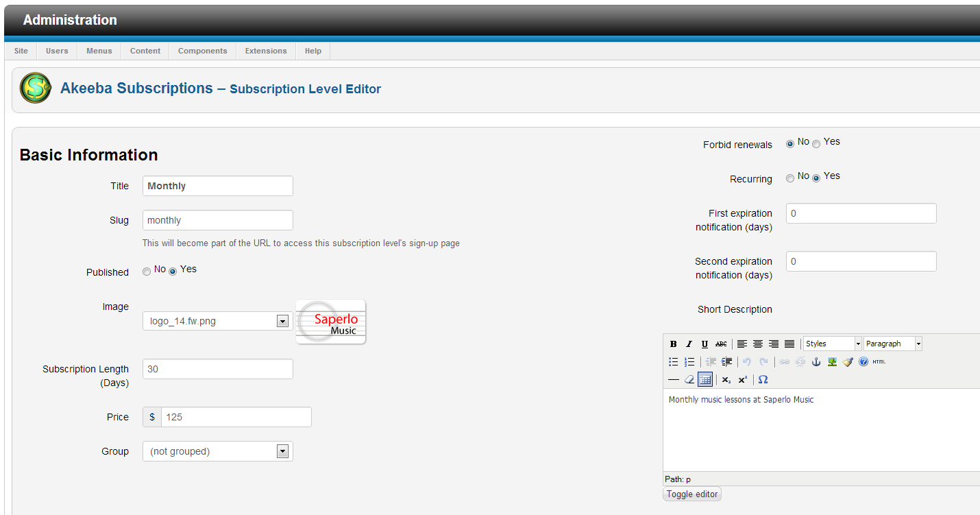Image resolution: width=980 pixels, height=515 pixels.
Task: Click Akeeba Subscriptions dollar logo
Action: [x=36, y=88]
